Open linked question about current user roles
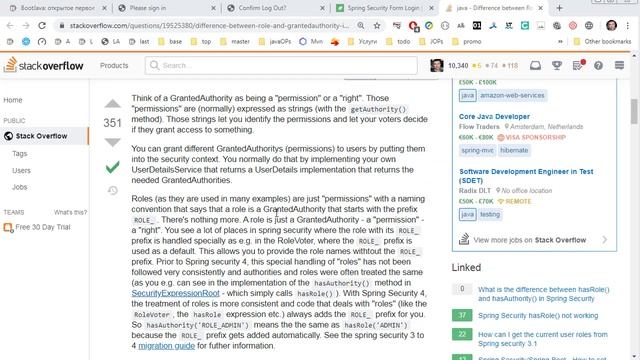640x360 pixels. click(x=543, y=339)
